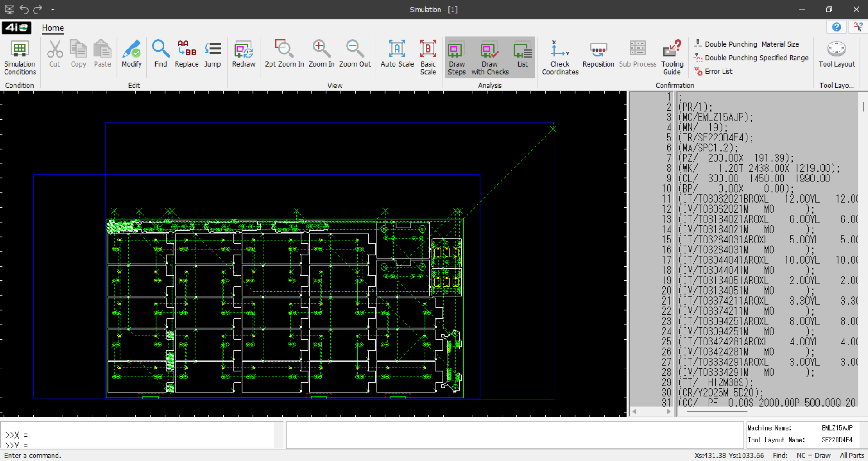Select the Home ribbon tab

(53, 28)
